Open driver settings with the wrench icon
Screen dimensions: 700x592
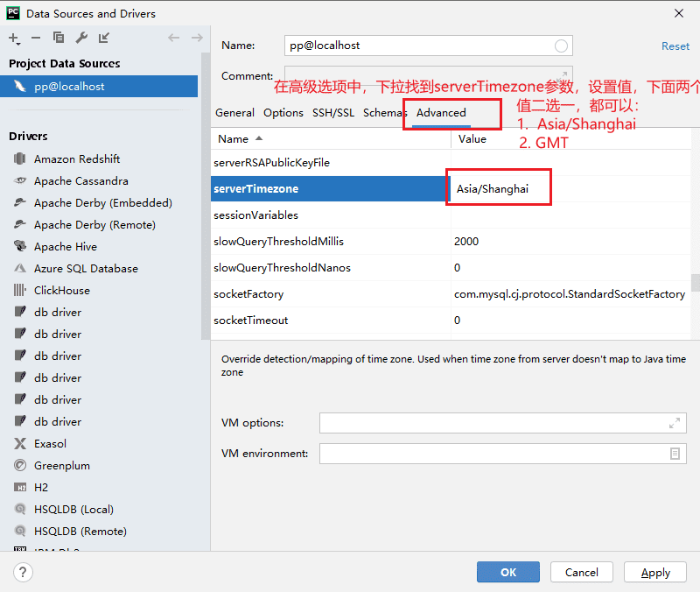point(81,38)
